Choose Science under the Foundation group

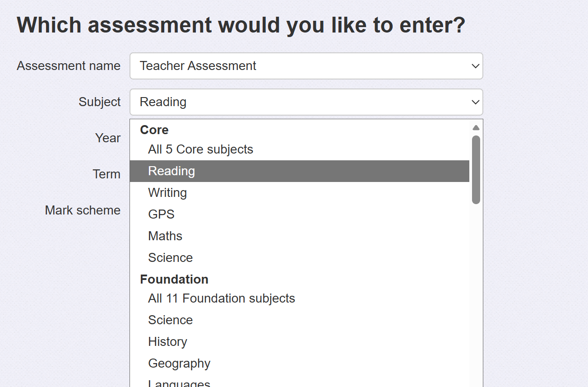pos(170,320)
